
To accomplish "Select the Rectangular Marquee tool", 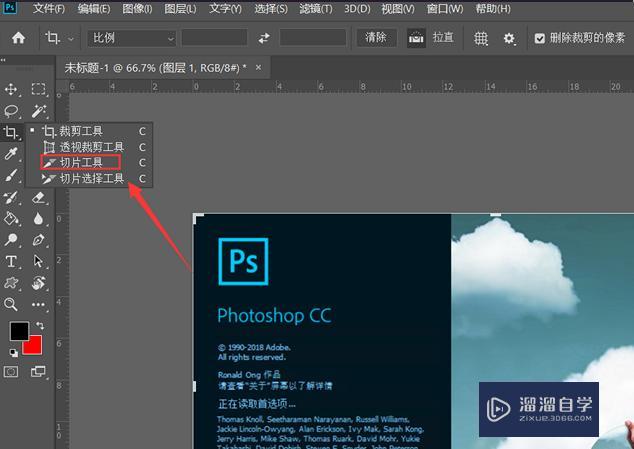I will (39, 89).
